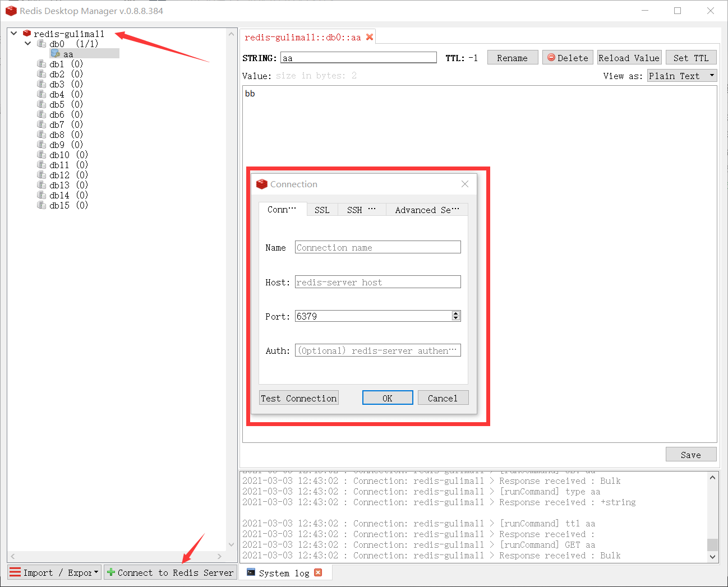728x587 pixels.
Task: Click the db9 database icon
Action: click(x=42, y=145)
